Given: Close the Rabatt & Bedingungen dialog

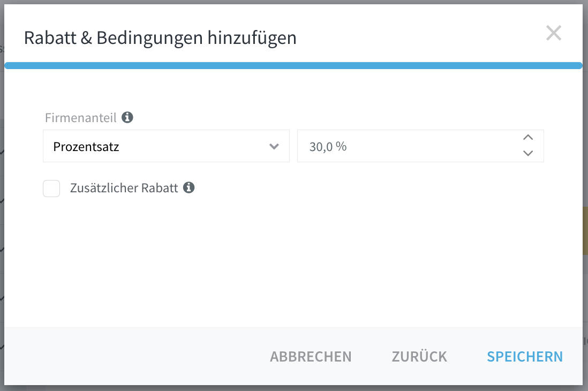Looking at the screenshot, I should pyautogui.click(x=554, y=33).
